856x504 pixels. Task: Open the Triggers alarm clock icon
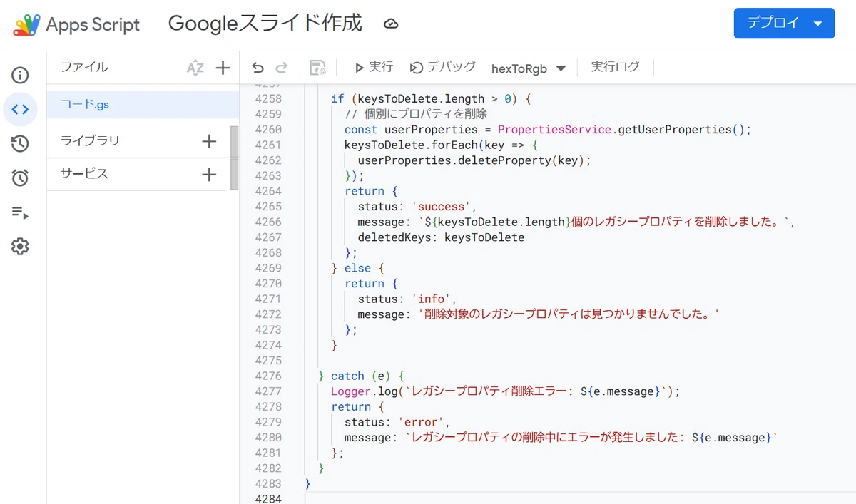click(20, 178)
